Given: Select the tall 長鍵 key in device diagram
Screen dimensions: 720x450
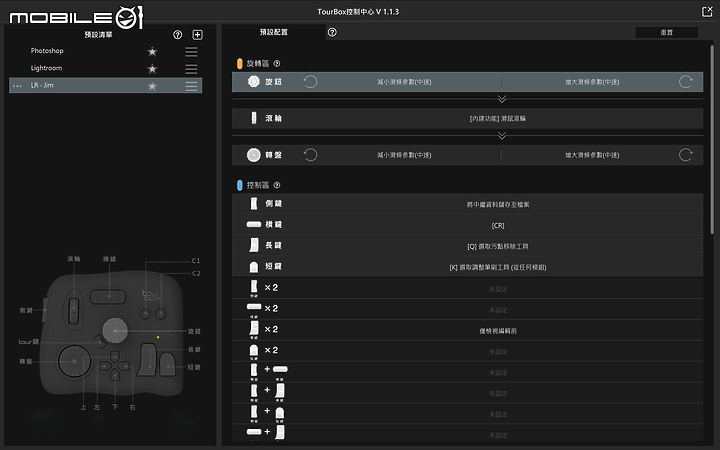Looking at the screenshot, I should pos(147,359).
